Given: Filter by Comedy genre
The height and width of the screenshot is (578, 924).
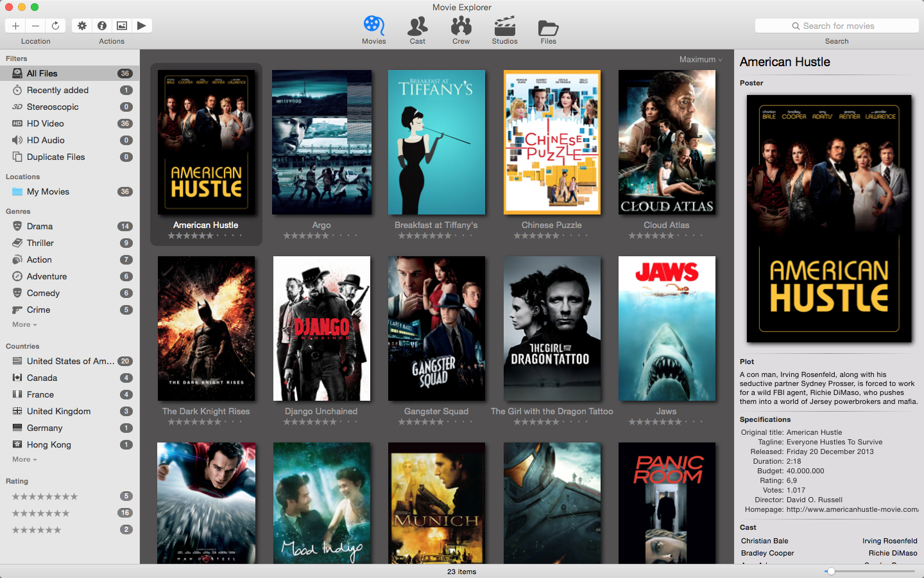Looking at the screenshot, I should click(69, 293).
